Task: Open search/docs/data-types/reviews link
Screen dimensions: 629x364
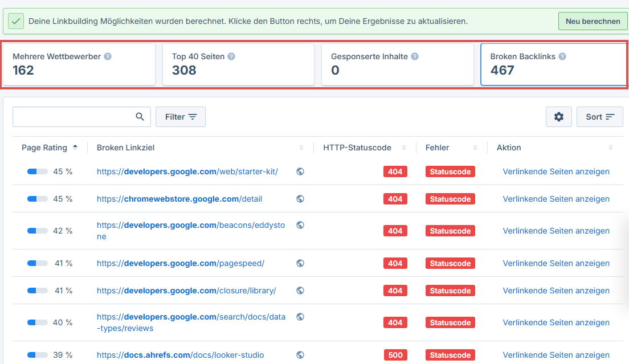Action: (x=191, y=322)
